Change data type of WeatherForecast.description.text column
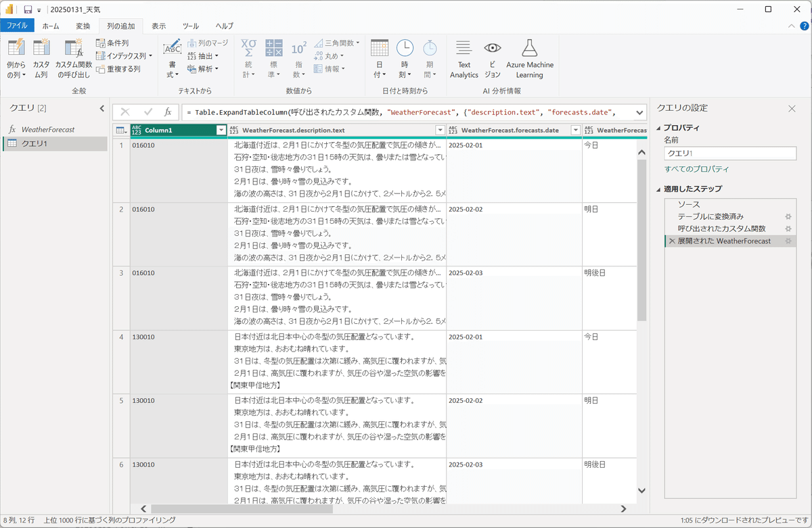 click(x=234, y=130)
